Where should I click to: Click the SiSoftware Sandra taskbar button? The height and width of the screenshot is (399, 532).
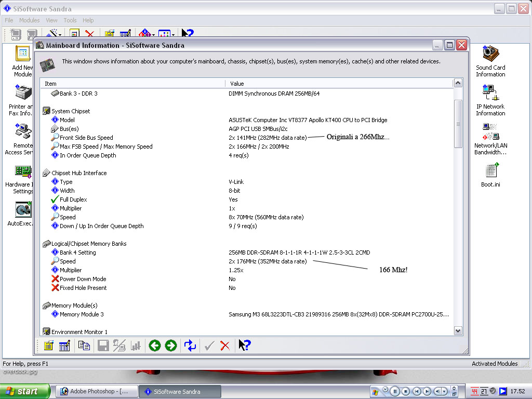(x=180, y=392)
